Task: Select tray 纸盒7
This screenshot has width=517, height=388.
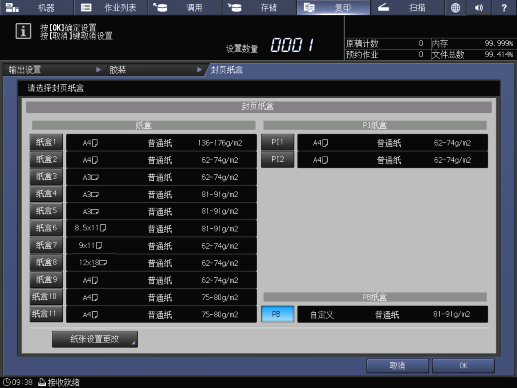Action: [46, 245]
